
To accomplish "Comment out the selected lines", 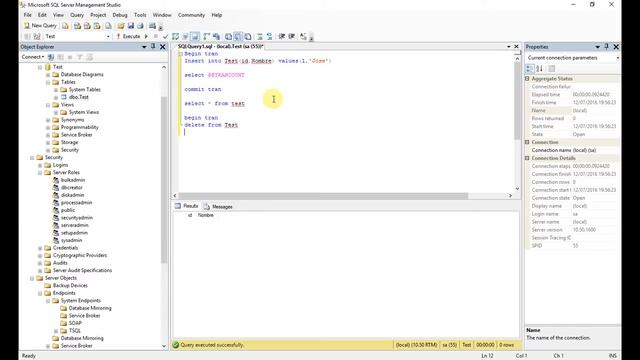I will (x=260, y=36).
